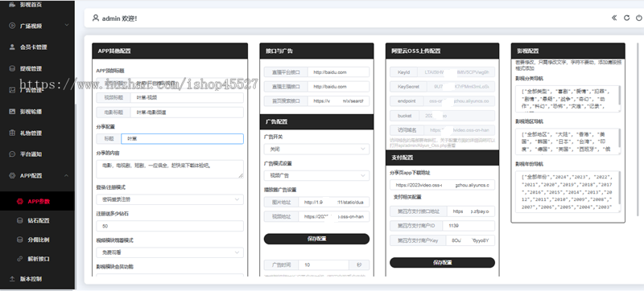Viewport: 644px width, 291px height.
Task: Open the 视频模块观看模式 dropdown
Action: pos(170,252)
